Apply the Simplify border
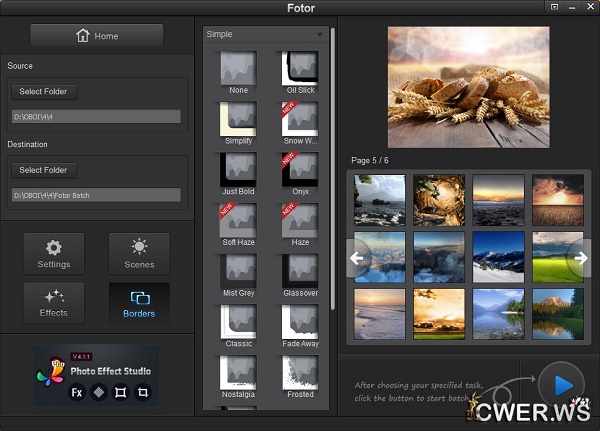 pos(238,123)
